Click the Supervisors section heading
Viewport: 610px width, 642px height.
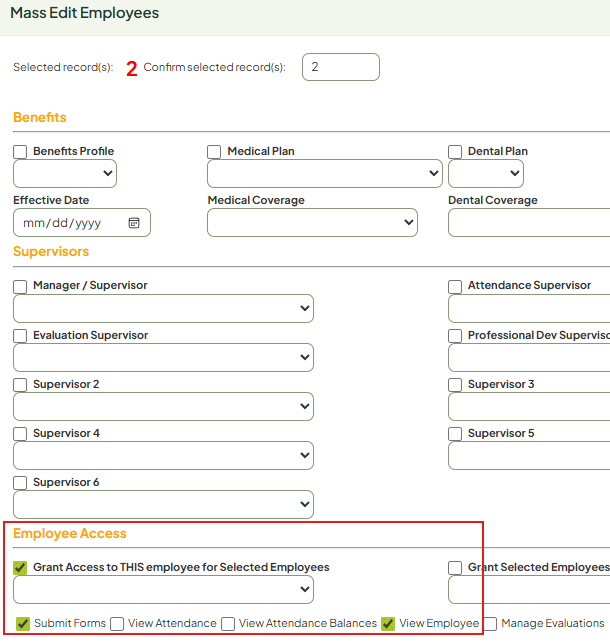(x=51, y=251)
